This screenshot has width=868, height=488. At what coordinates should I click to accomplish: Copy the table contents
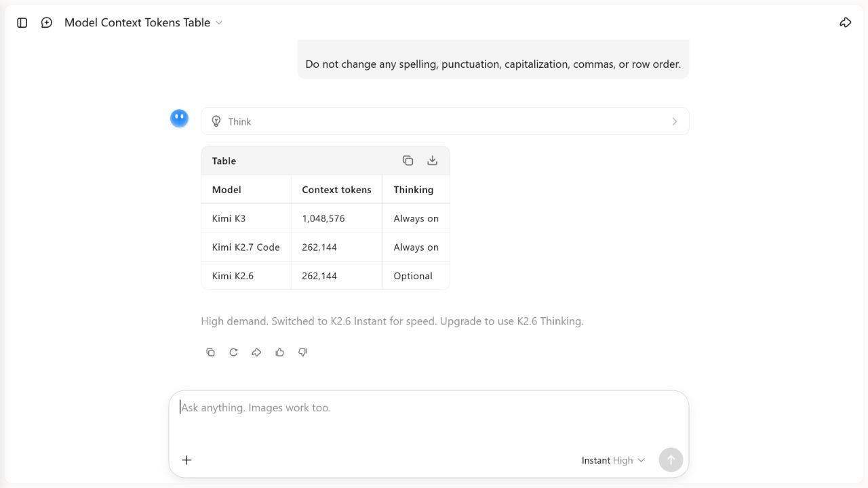(x=408, y=161)
